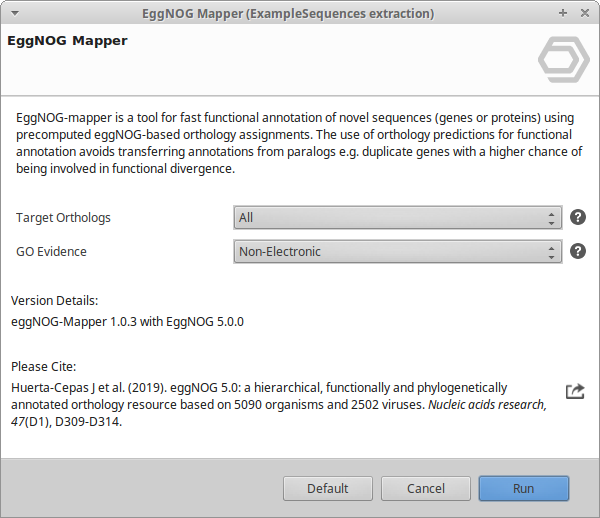Click the eggNOG-Mapper 1.0.3 version text
This screenshot has height=518, width=600.
pyautogui.click(x=127, y=322)
